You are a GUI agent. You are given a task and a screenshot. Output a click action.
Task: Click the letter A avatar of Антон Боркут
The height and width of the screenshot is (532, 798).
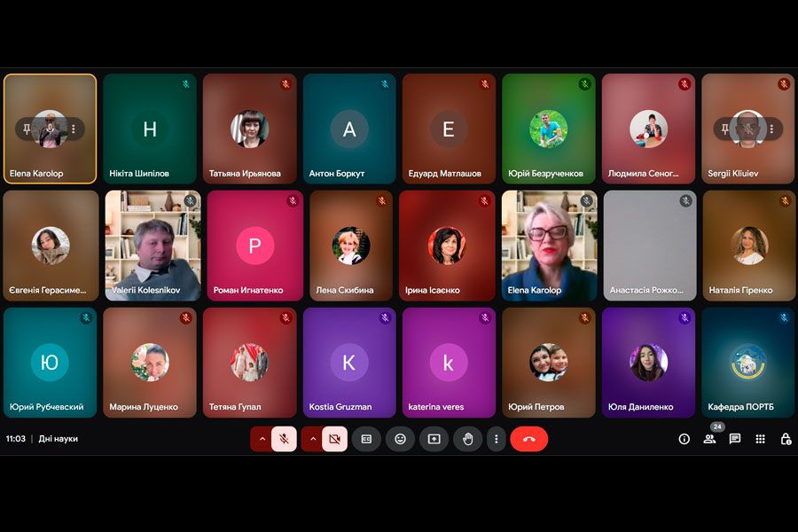pyautogui.click(x=349, y=129)
